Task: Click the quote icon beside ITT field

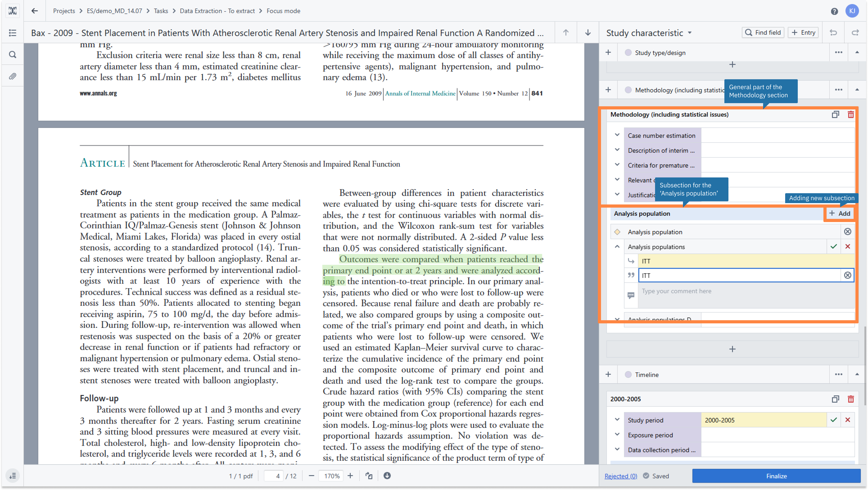Action: point(631,275)
